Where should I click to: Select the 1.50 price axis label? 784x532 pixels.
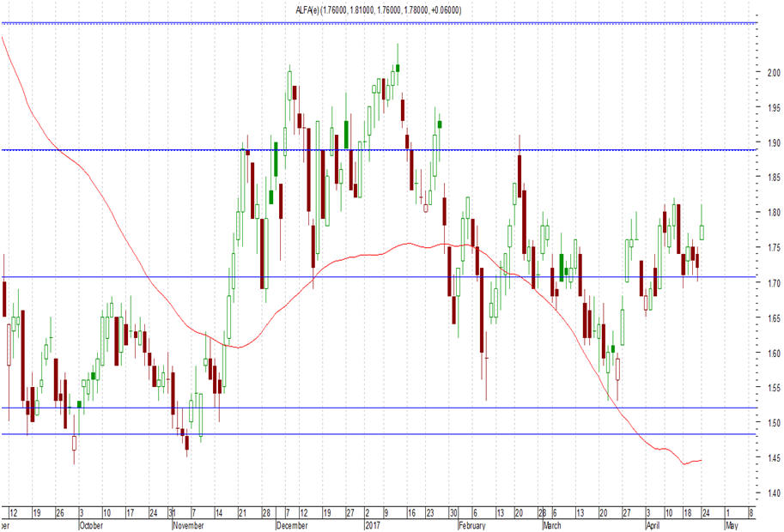pyautogui.click(x=774, y=423)
